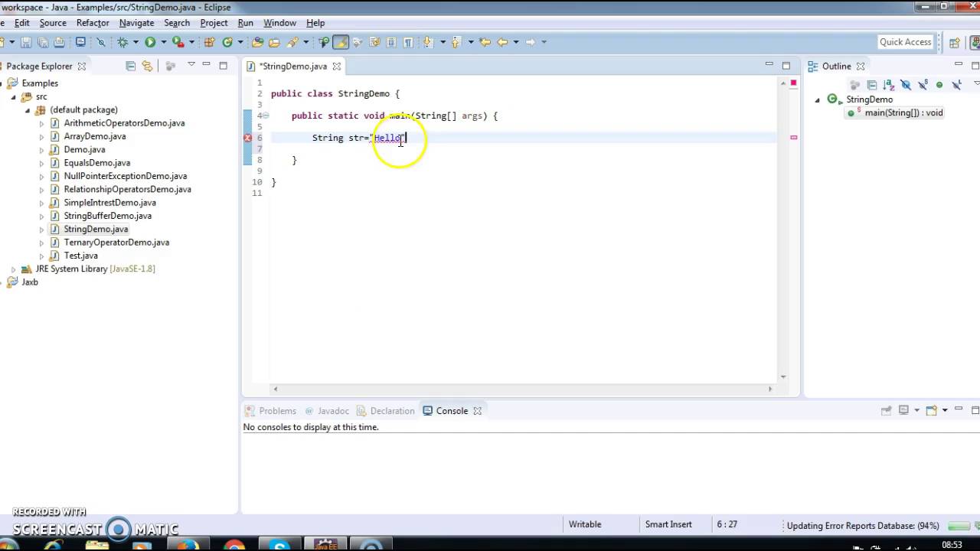Open the Refactor menu

[93, 23]
